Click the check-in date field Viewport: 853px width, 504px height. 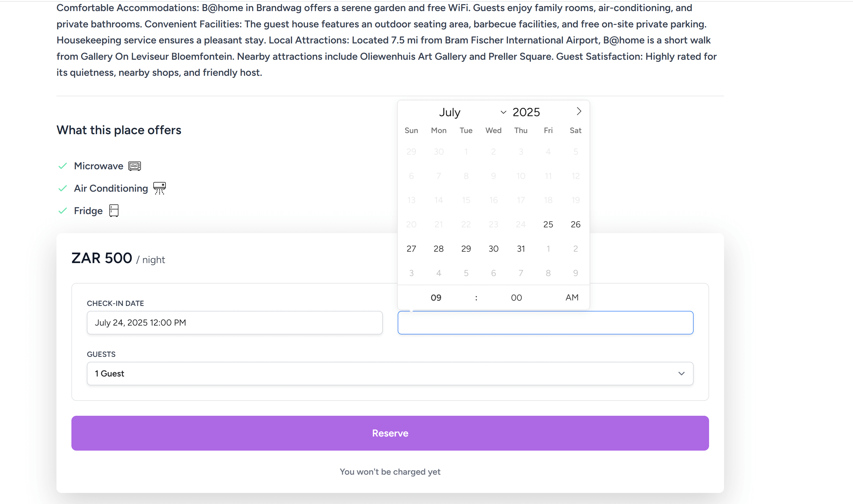234,323
